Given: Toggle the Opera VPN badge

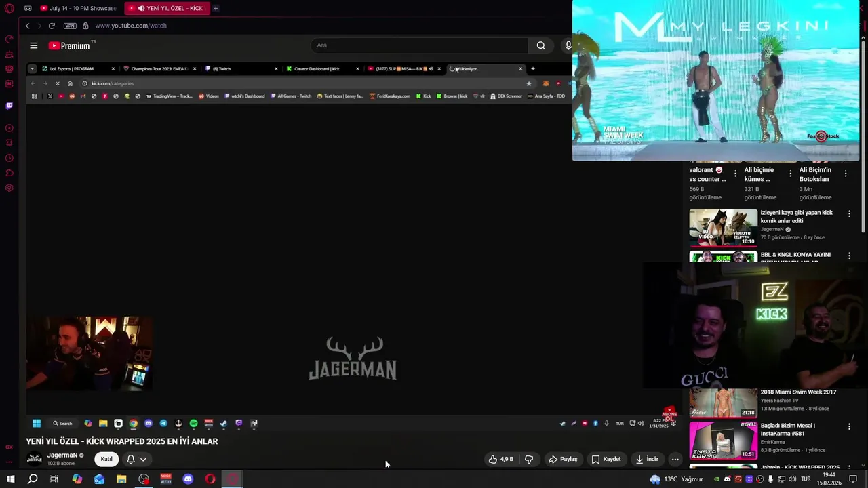Looking at the screenshot, I should pos(70,26).
